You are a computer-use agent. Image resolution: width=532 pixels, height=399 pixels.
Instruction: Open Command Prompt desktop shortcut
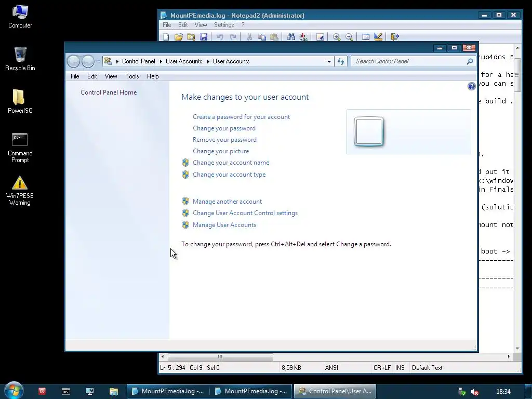click(20, 148)
